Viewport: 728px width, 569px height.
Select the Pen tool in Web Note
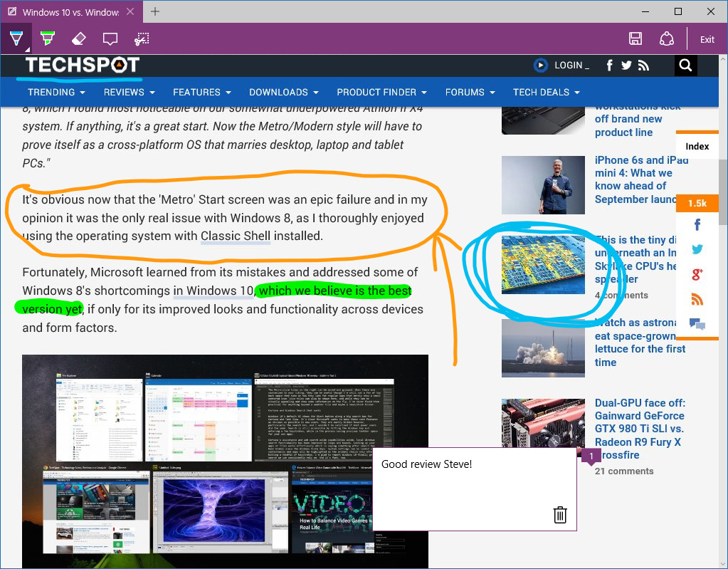16,38
